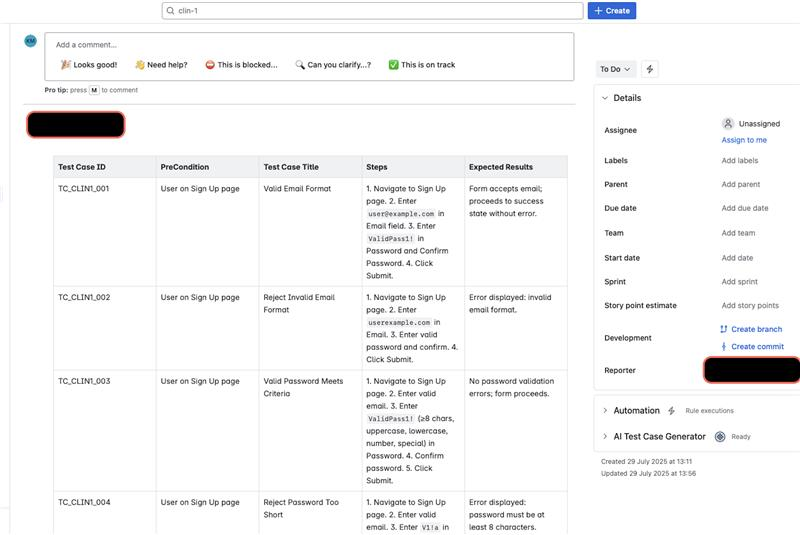
Task: Click the Assign to me link
Action: coord(744,140)
